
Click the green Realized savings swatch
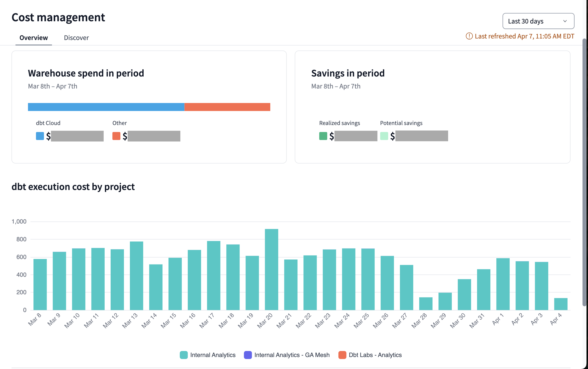[322, 136]
